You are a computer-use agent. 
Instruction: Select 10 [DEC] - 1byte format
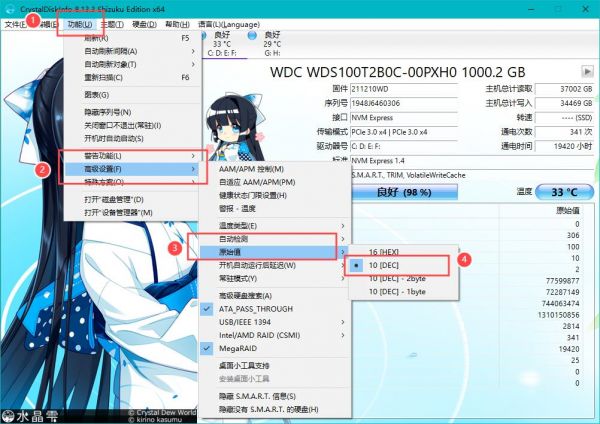403,292
